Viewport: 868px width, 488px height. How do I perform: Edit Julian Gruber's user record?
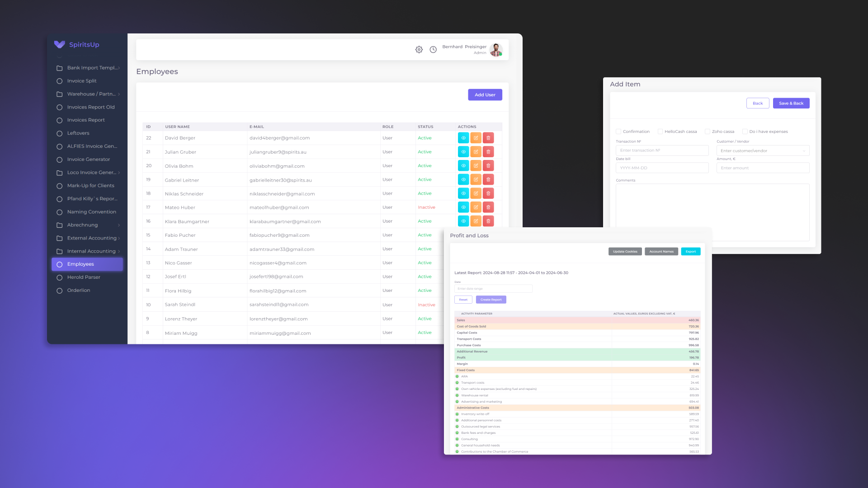(476, 152)
